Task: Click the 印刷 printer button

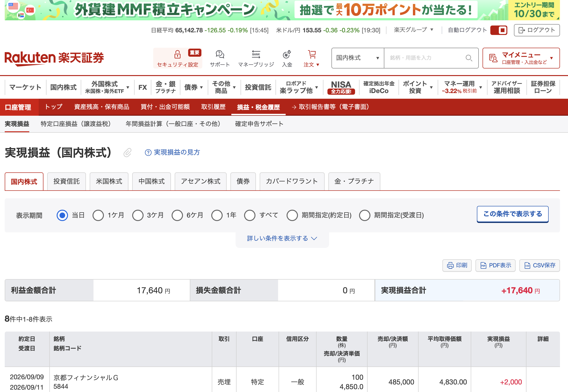Action: tap(457, 265)
